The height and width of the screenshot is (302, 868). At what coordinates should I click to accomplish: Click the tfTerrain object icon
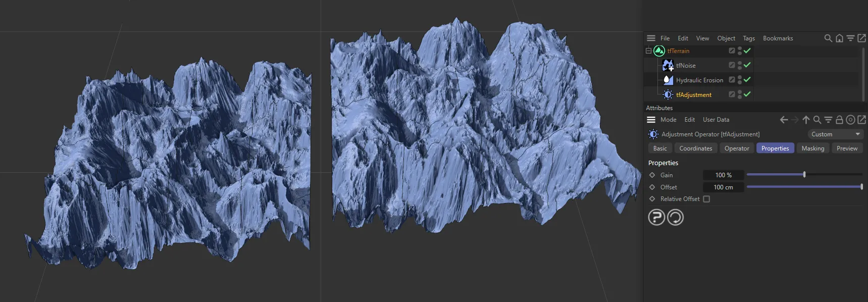tap(659, 51)
